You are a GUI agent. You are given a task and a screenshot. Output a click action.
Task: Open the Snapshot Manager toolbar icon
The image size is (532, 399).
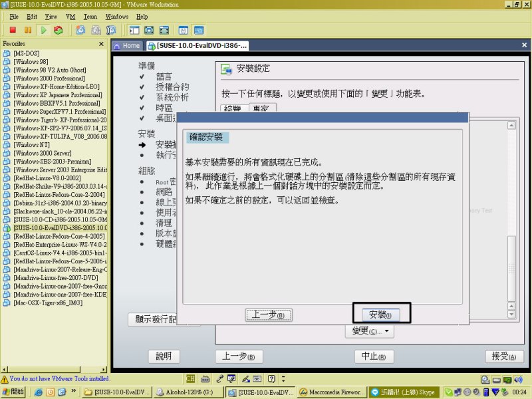pos(111,30)
